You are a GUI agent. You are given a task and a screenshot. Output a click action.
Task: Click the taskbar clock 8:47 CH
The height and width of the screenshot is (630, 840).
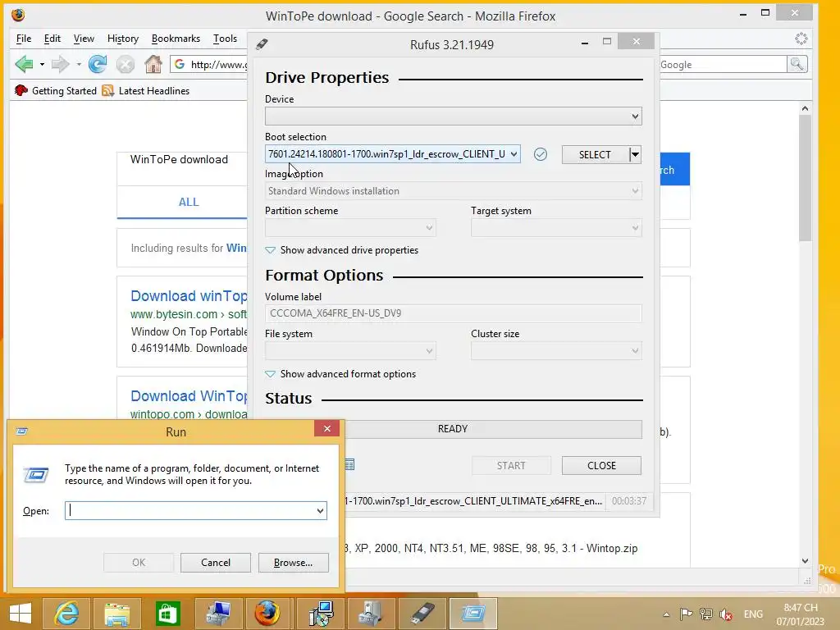click(x=801, y=614)
